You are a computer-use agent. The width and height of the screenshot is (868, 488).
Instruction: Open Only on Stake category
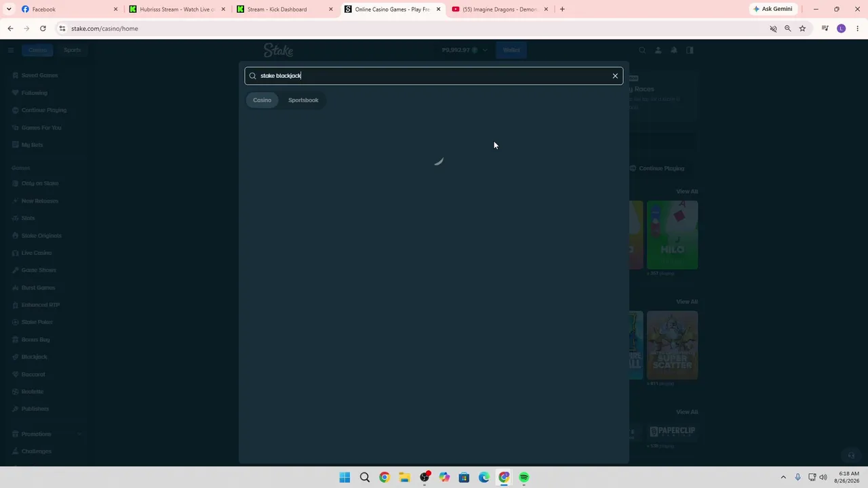tap(39, 184)
